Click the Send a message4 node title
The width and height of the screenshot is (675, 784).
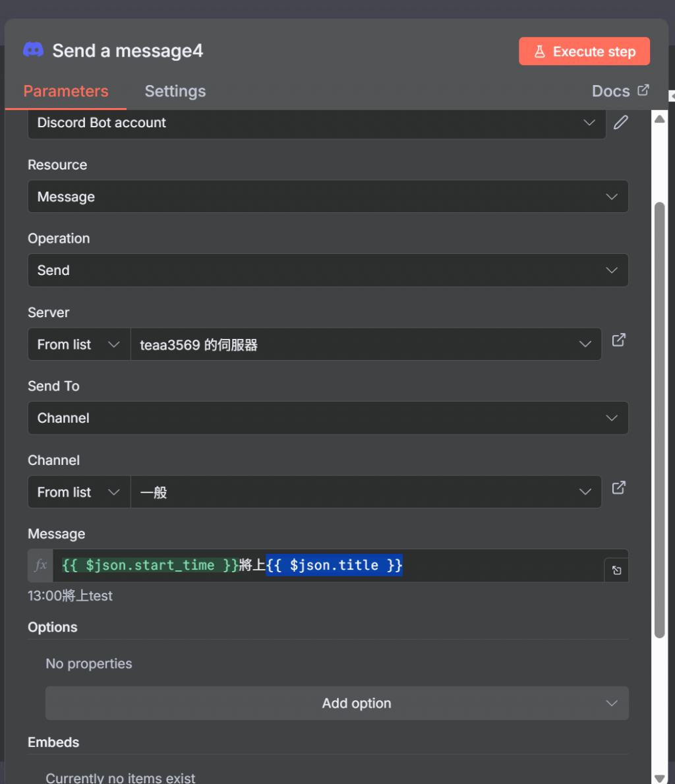pyautogui.click(x=128, y=51)
